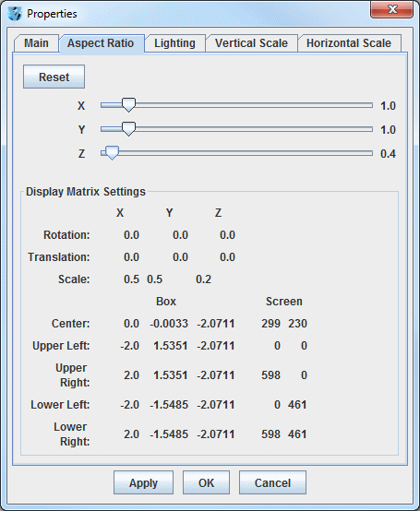
Task: Confirm with the OK button
Action: 207,482
